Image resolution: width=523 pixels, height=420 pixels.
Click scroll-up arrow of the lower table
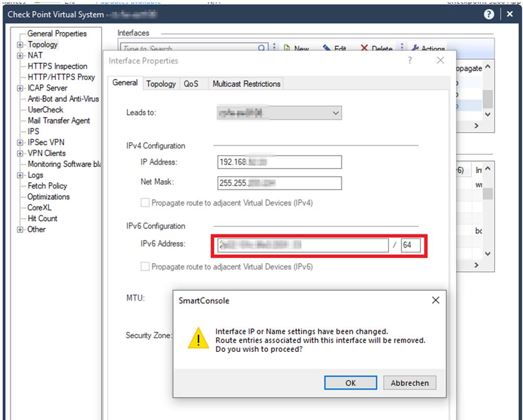pos(487,169)
